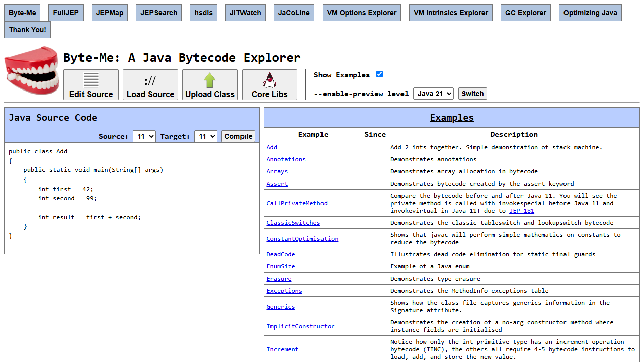Open the Target version dropdown

click(206, 136)
